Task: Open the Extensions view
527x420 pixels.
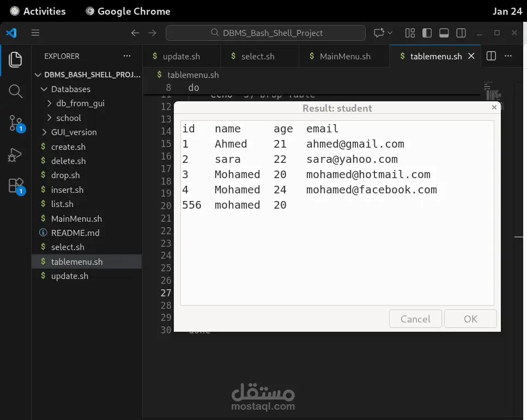Action: [x=15, y=185]
